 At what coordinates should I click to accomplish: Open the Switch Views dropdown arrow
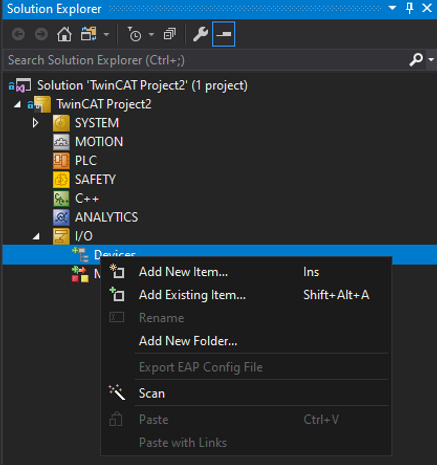click(x=106, y=34)
